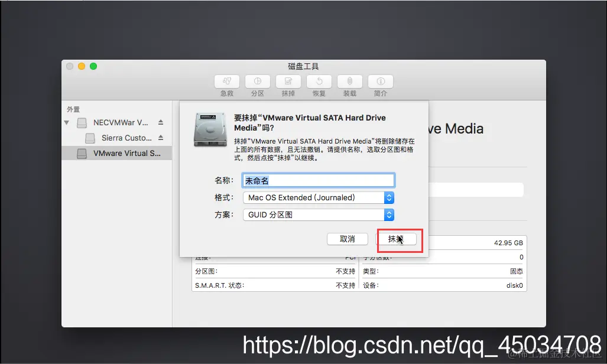Click the disk0 device value
This screenshot has width=607, height=364.
(514, 285)
